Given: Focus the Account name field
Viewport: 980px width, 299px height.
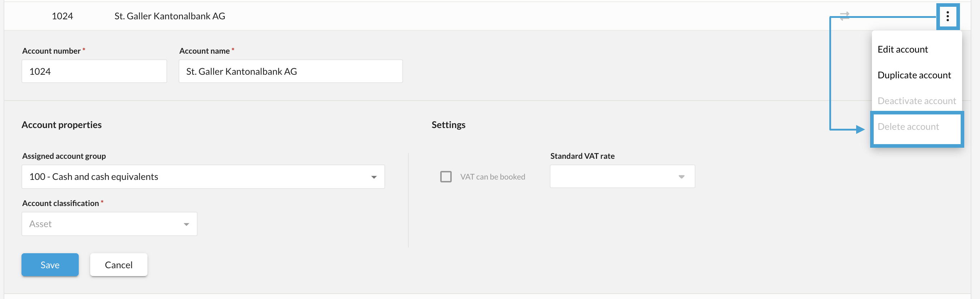Looking at the screenshot, I should [291, 71].
